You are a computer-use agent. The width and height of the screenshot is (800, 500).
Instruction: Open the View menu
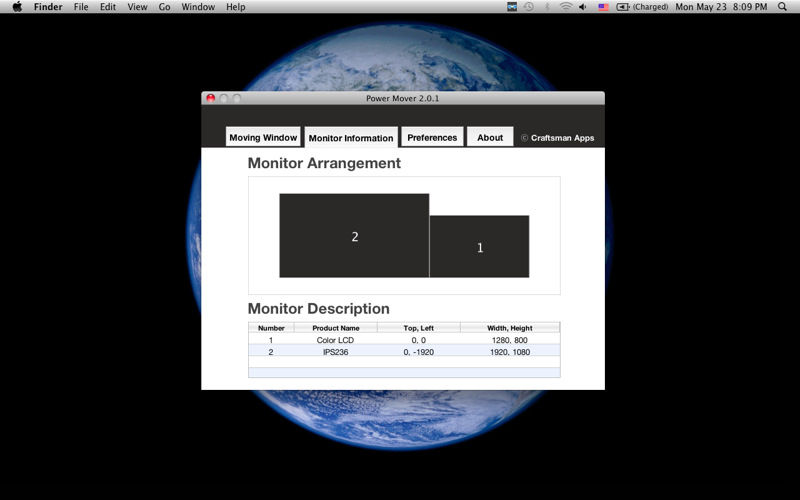137,7
